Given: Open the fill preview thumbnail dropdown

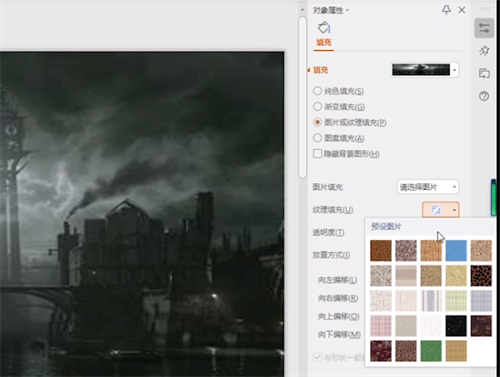Looking at the screenshot, I should coord(454,70).
